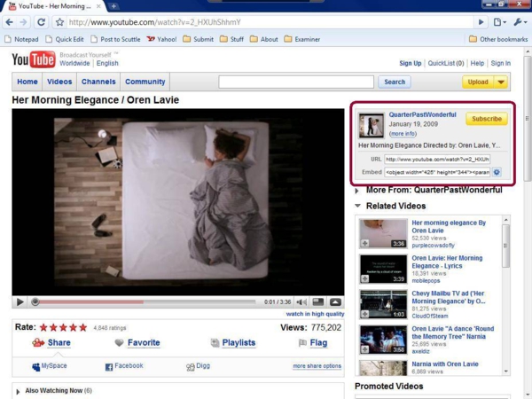Click the embed customize gear icon
The image size is (532, 399).
(497, 172)
